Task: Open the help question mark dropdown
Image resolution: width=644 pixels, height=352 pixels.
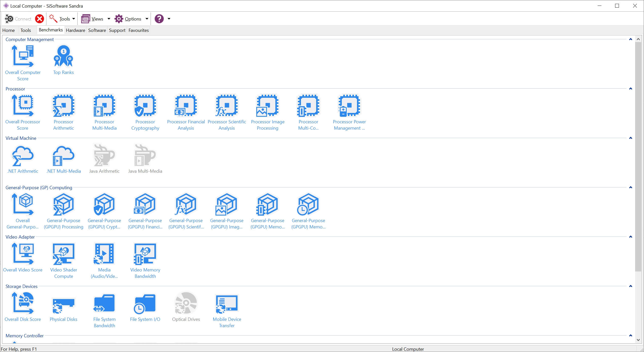Action: point(169,19)
